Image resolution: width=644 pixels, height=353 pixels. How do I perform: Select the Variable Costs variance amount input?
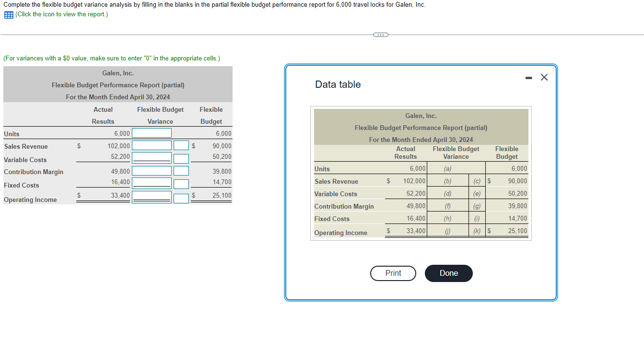click(152, 158)
